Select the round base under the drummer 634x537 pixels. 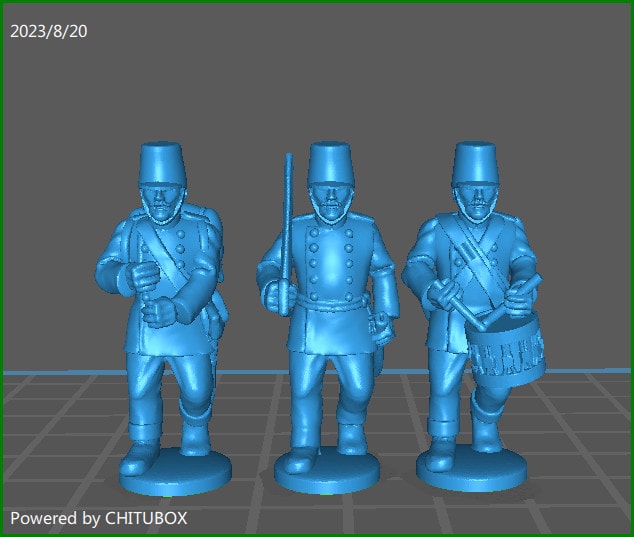[472, 469]
